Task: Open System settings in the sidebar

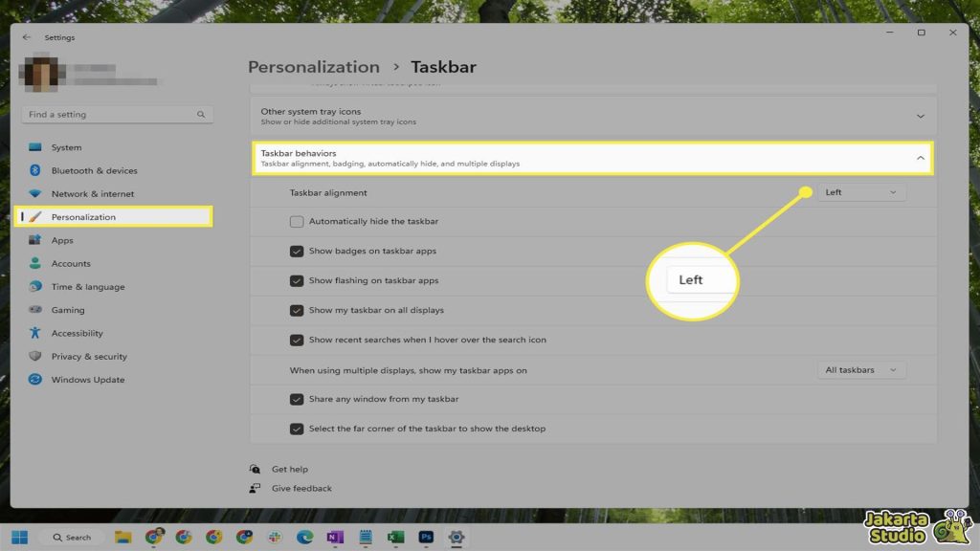Action: [67, 147]
